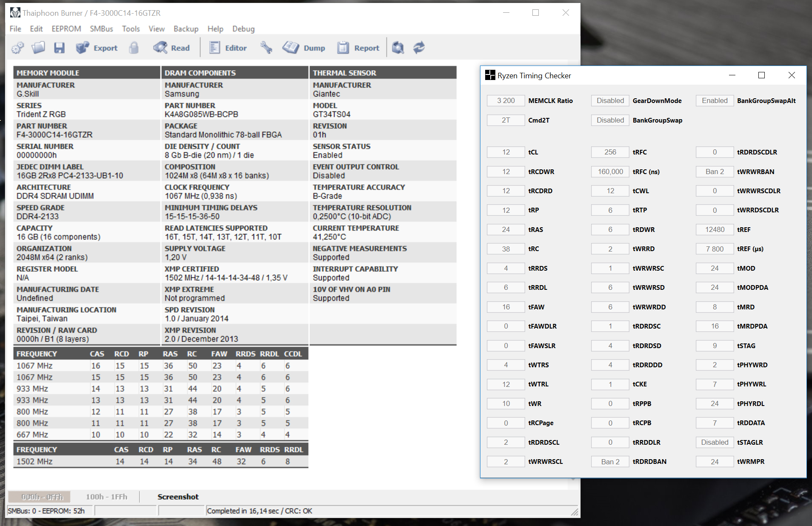
Task: Click the tCWL value field
Action: pos(610,191)
